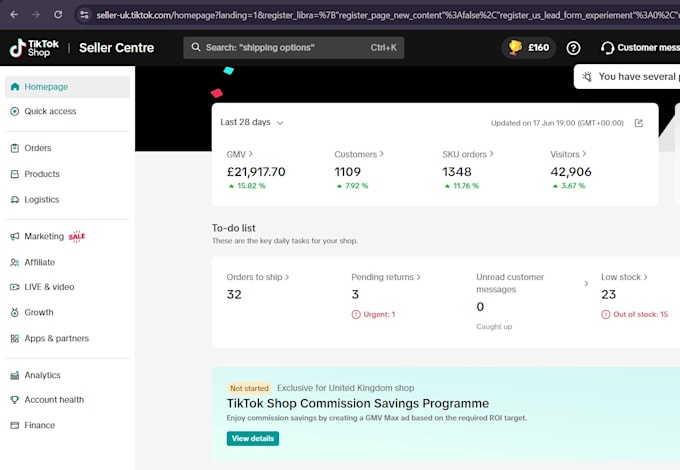Click the Finance wallet icon

[x=15, y=425]
